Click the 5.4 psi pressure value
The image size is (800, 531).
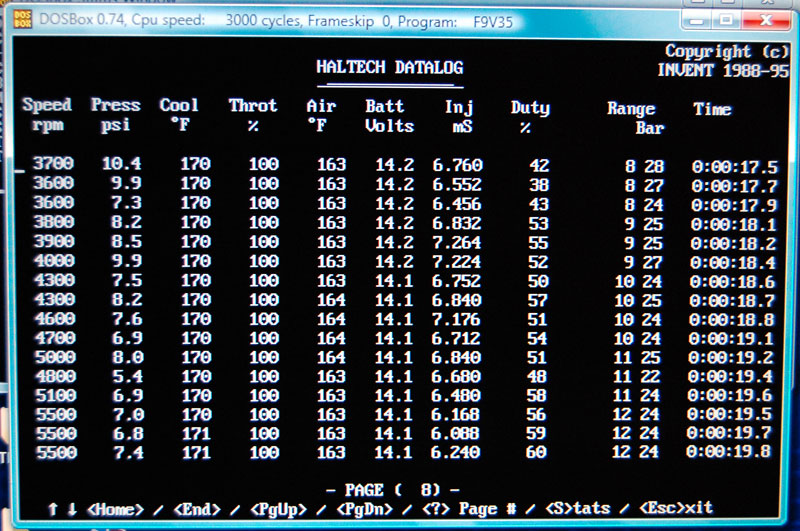128,376
